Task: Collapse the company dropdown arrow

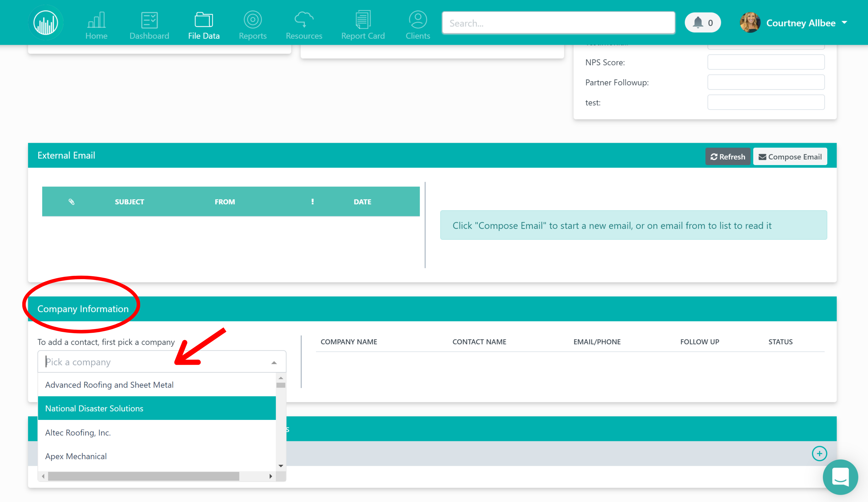Action: coord(274,362)
